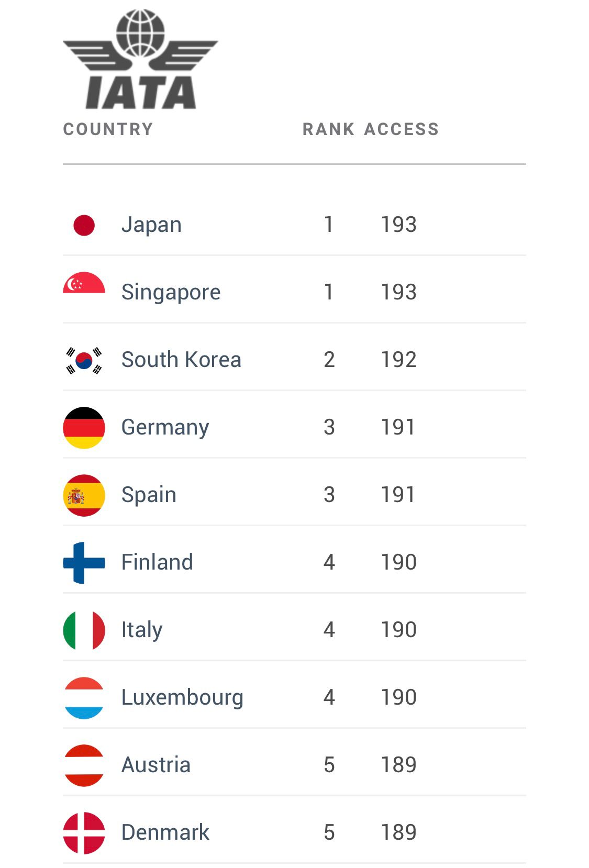The width and height of the screenshot is (589, 868).
Task: Click the Singapore flag icon
Action: 84,283
